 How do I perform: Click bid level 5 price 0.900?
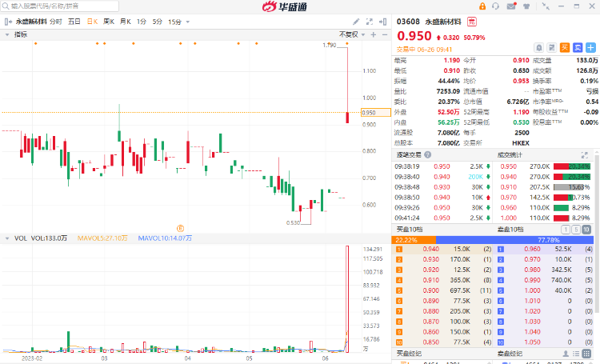click(x=431, y=290)
